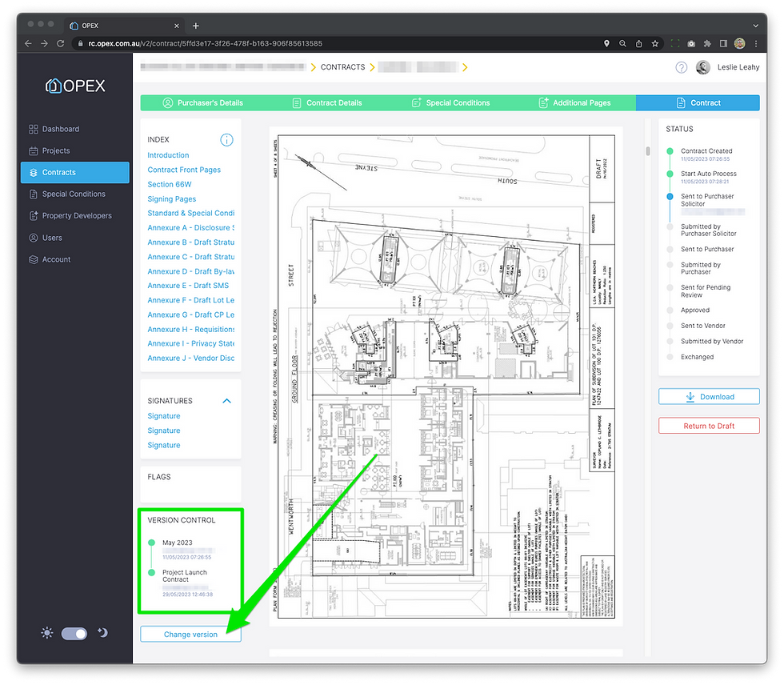Image resolution: width=784 pixels, height=685 pixels.
Task: Select Contracts in the sidebar
Action: coord(75,173)
